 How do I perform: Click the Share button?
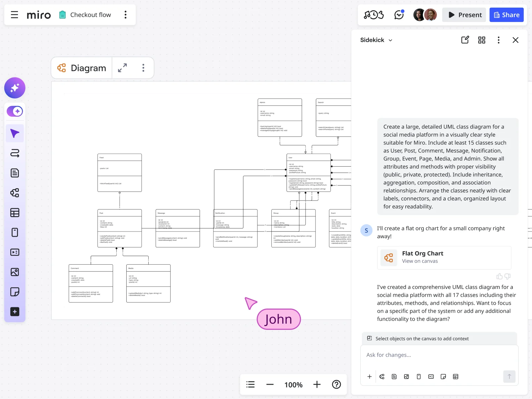point(506,15)
